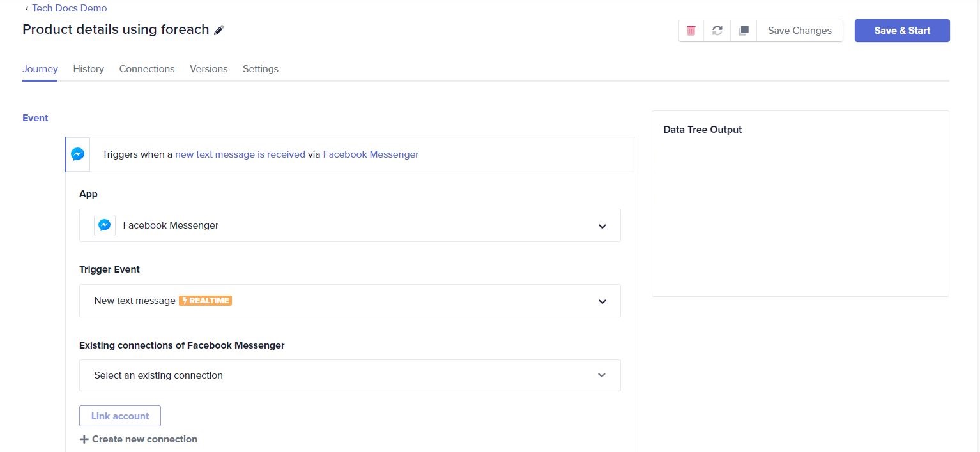Click the REALTIME badge
980x452 pixels.
click(205, 301)
